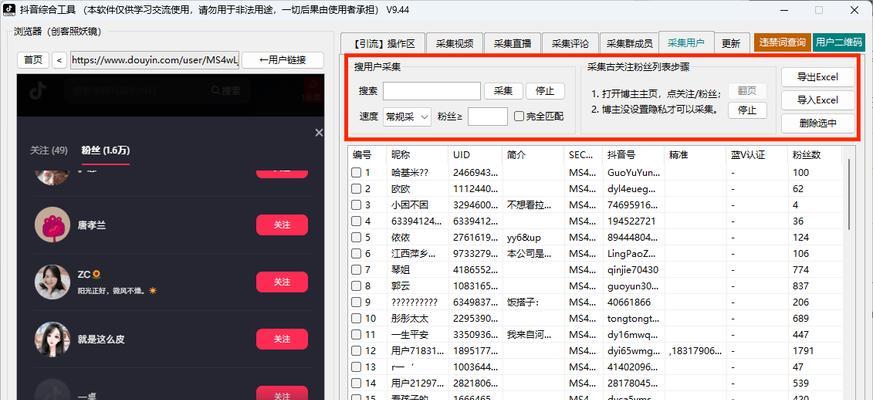Click the 昵称 column header
The height and width of the screenshot is (400, 873).
point(417,155)
